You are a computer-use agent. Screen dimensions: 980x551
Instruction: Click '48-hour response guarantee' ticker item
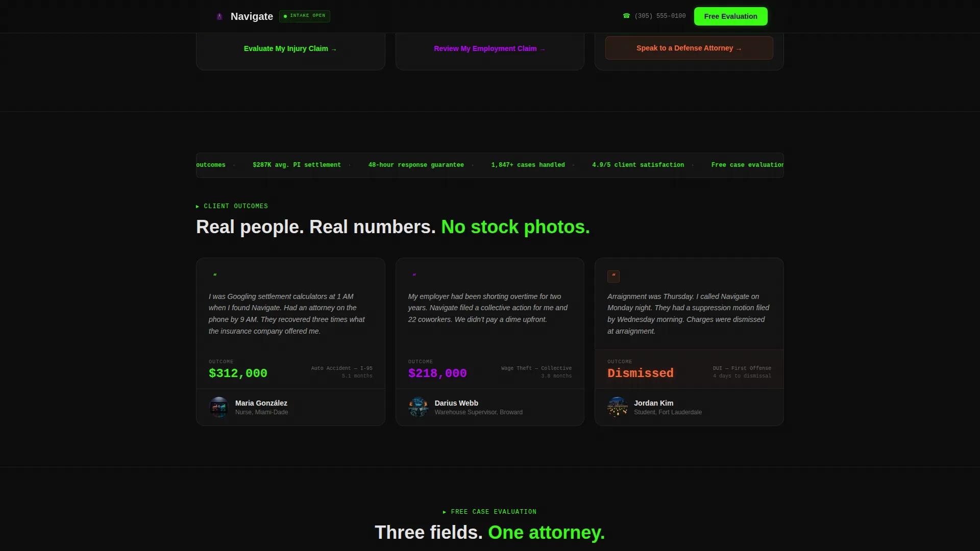(x=416, y=165)
